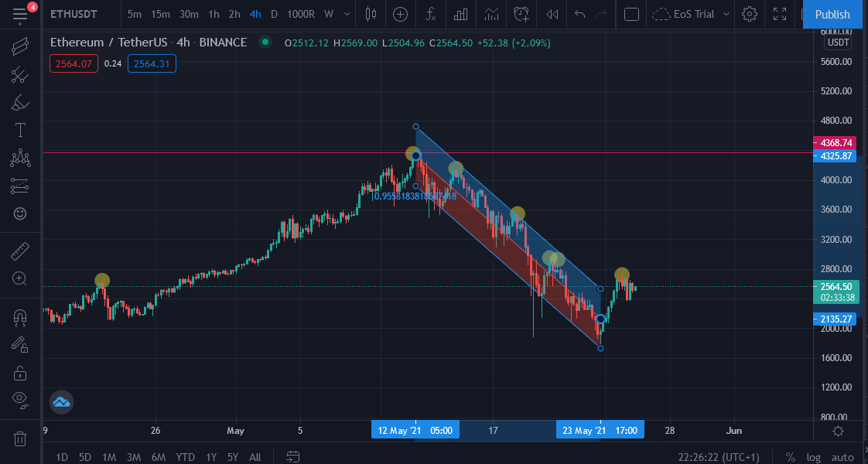This screenshot has width=868, height=464.
Task: Click the channel endpoint at 2135.27
Action: (600, 319)
